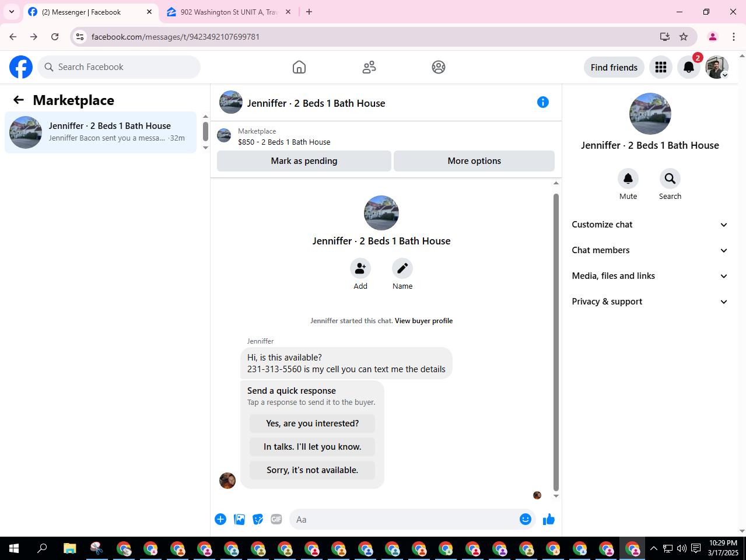Open taskbar clock showing 10:29 PM
The height and width of the screenshot is (560, 746).
point(723,548)
